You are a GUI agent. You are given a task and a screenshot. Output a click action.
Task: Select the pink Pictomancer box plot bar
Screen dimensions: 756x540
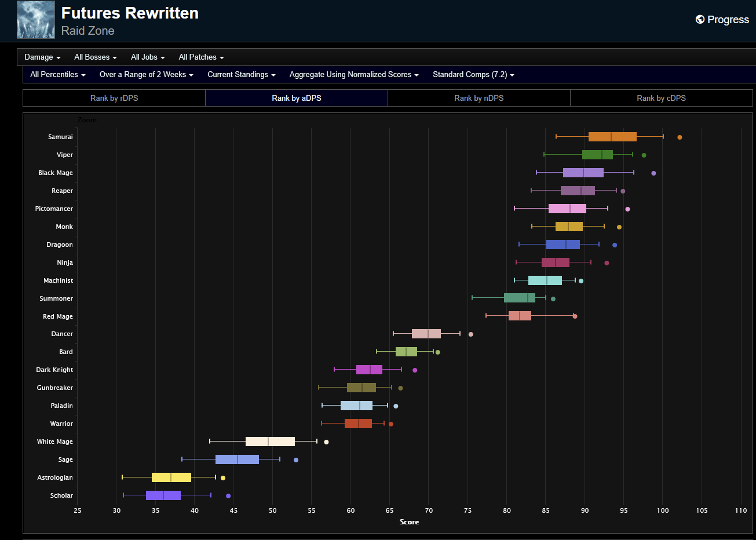567,209
